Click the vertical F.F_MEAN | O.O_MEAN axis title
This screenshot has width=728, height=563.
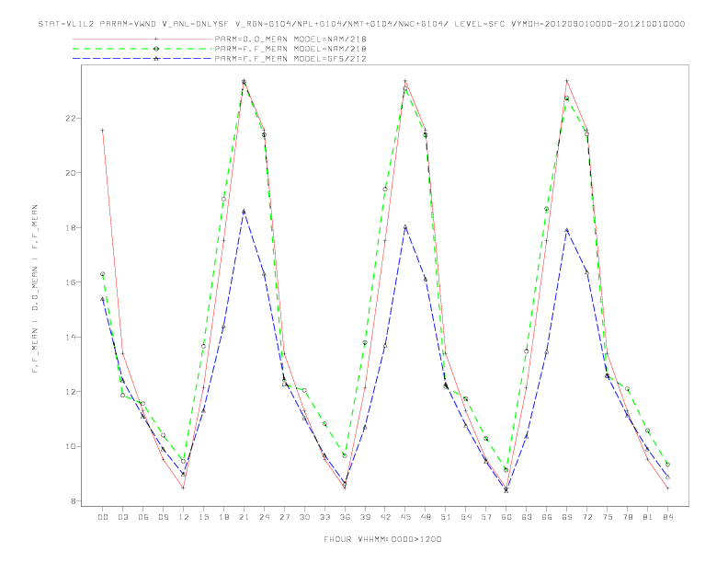click(35, 289)
